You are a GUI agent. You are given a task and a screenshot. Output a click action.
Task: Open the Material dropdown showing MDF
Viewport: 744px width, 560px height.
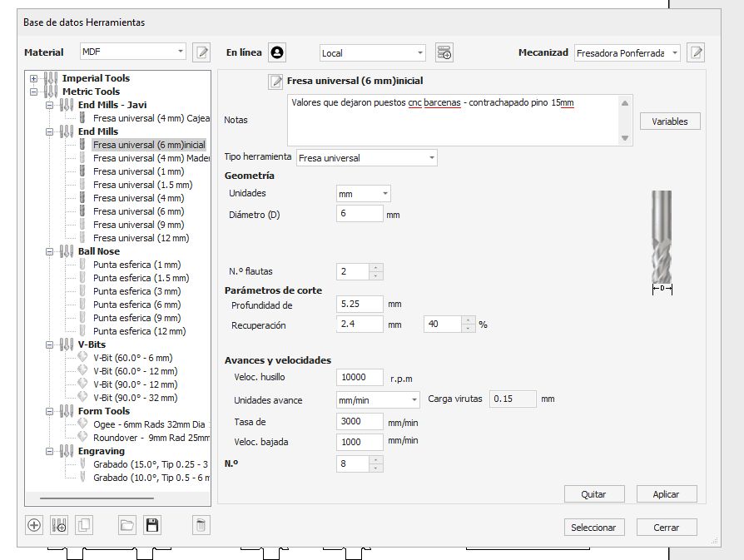[132, 52]
